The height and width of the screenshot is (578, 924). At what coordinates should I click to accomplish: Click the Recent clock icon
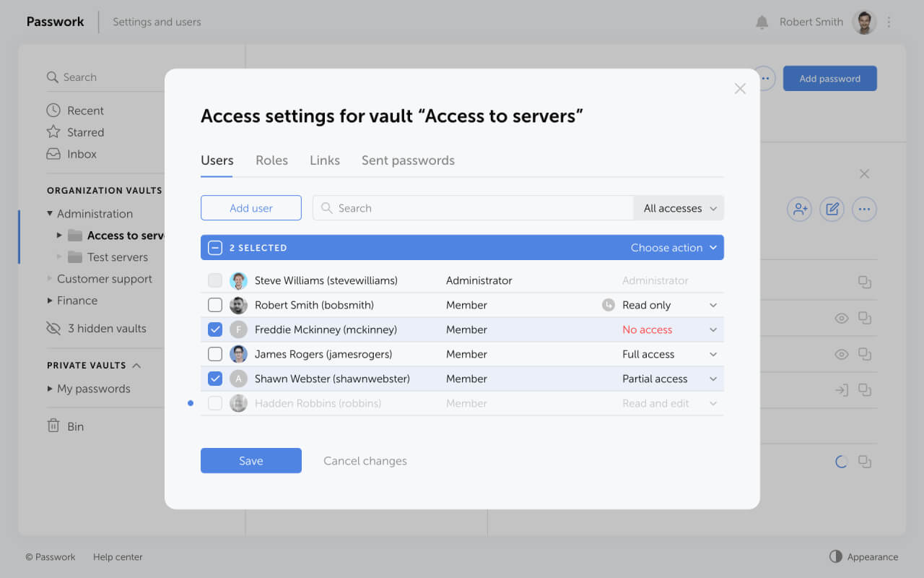(x=53, y=111)
